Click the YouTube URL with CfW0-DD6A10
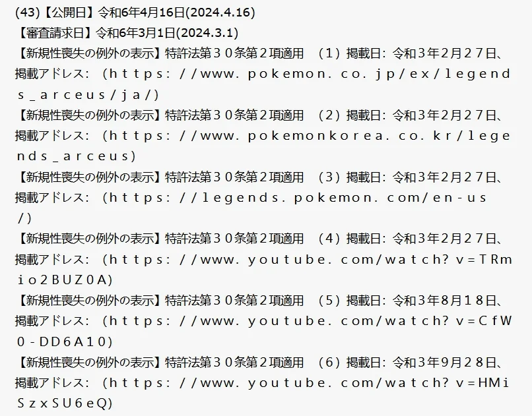This screenshot has width=532, height=416. (x=264, y=332)
